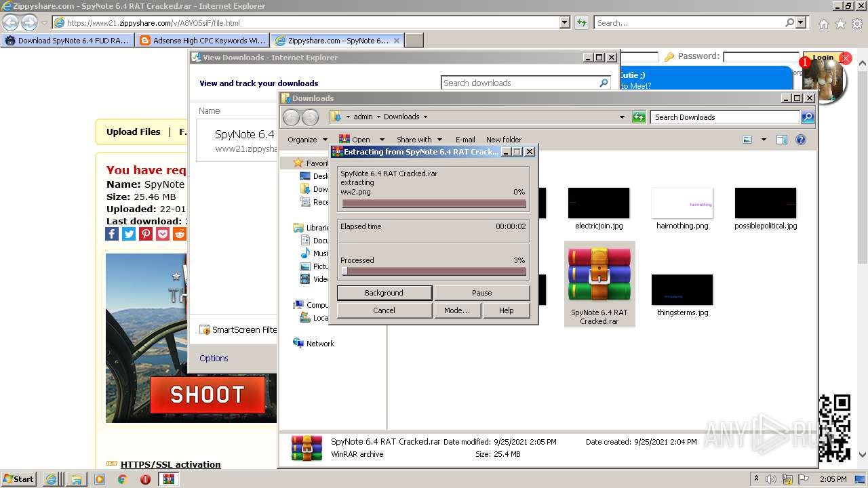Screen dimensions: 868x488
Task: Open the Organize dropdown menu
Action: coord(307,140)
